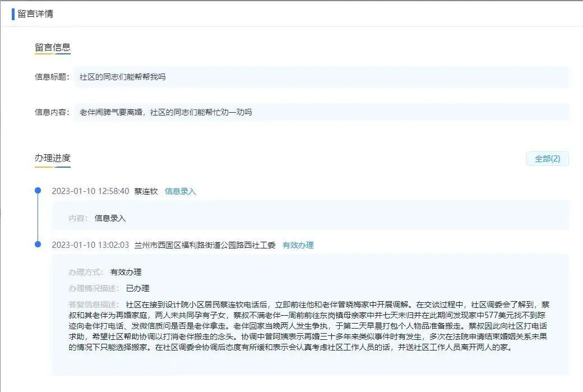Click the second blue timeline dot marker
This screenshot has width=583, height=392.
coord(38,245)
